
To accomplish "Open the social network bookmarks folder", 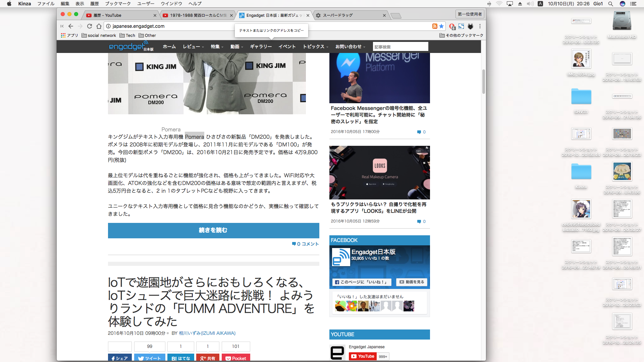I will (x=99, y=35).
